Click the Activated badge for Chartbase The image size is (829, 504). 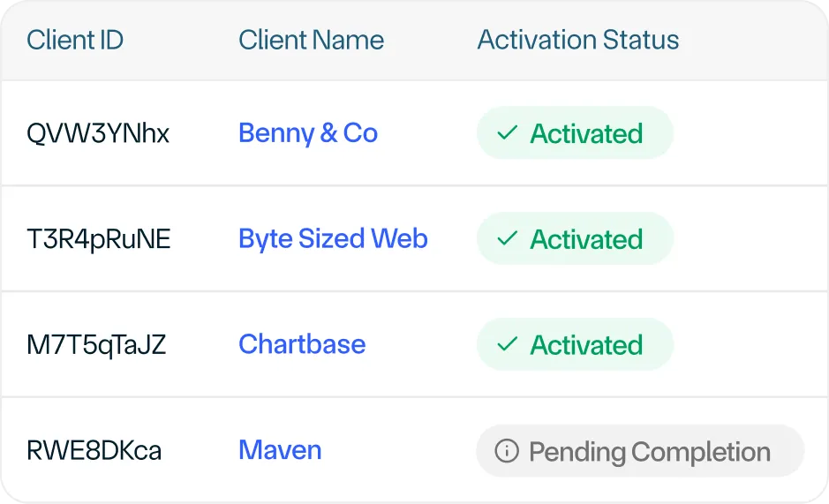[576, 344]
